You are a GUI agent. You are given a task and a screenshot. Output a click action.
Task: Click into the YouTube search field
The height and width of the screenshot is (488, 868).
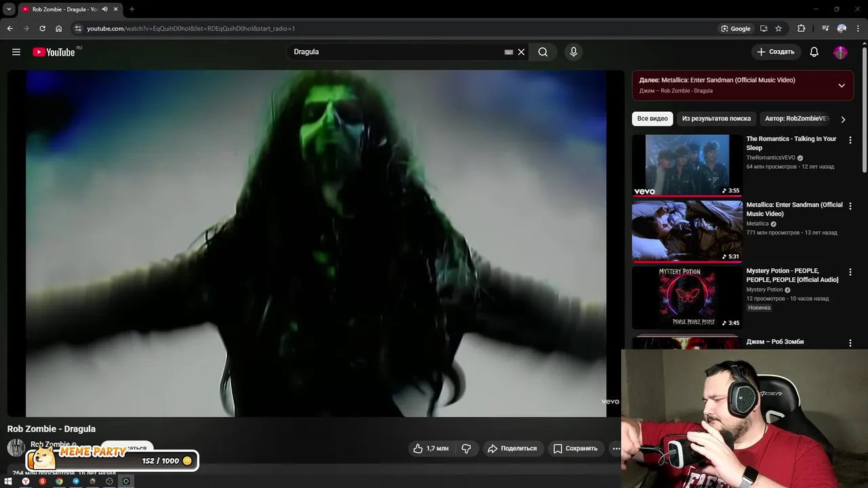pos(397,52)
